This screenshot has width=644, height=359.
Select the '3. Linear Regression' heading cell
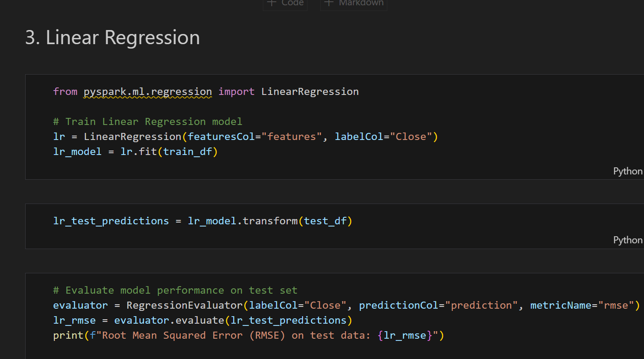113,38
